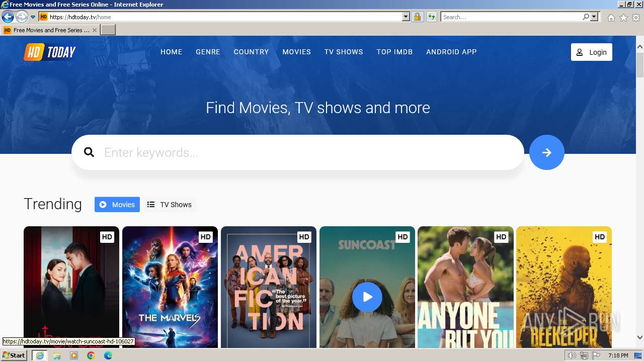The height and width of the screenshot is (362, 644).
Task: Close the Free Movies and Free Series tab
Action: (x=95, y=30)
